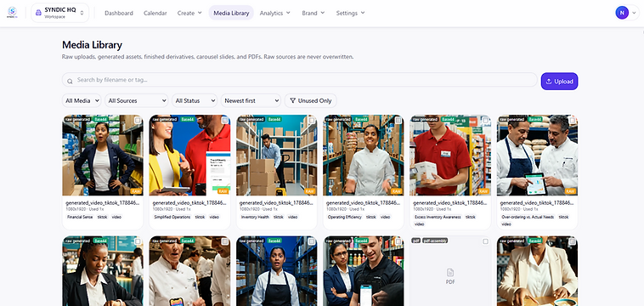Tick checkbox on the woman in cream blazer card
This screenshot has width=644, height=306.
[572, 241]
